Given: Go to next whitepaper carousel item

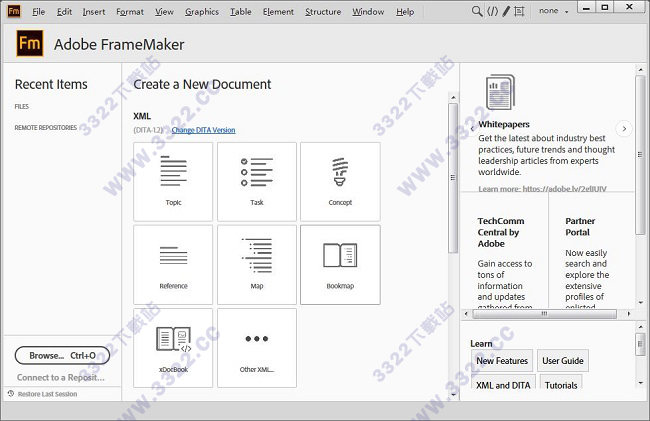Looking at the screenshot, I should tap(624, 129).
